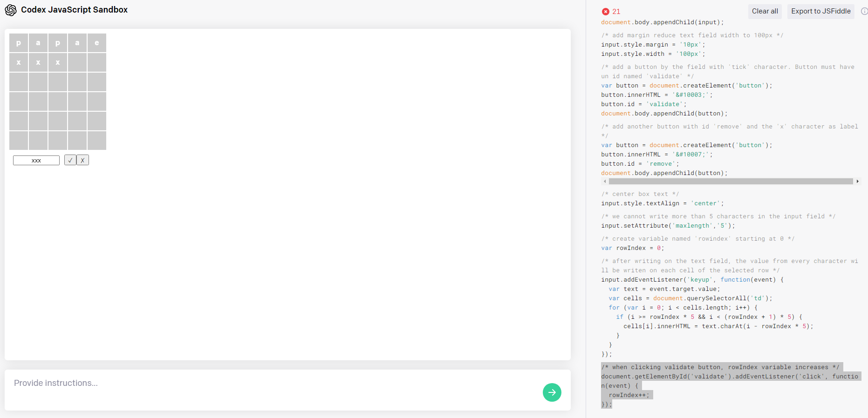Click the text field containing xxx

click(36, 160)
